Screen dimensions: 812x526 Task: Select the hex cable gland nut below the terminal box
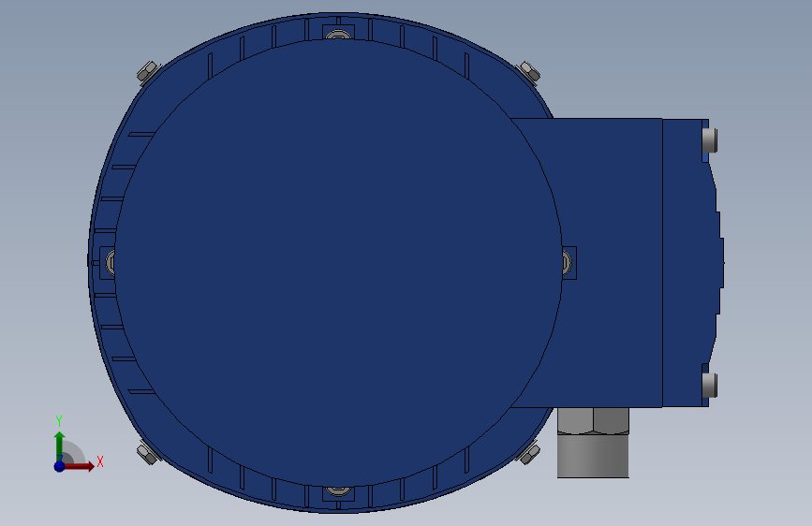click(x=594, y=420)
